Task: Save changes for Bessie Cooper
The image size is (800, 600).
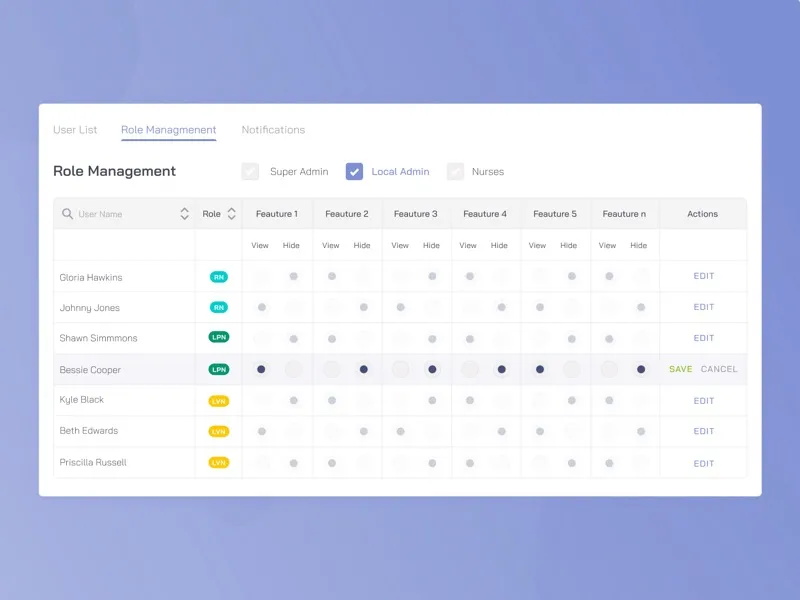Action: (680, 369)
